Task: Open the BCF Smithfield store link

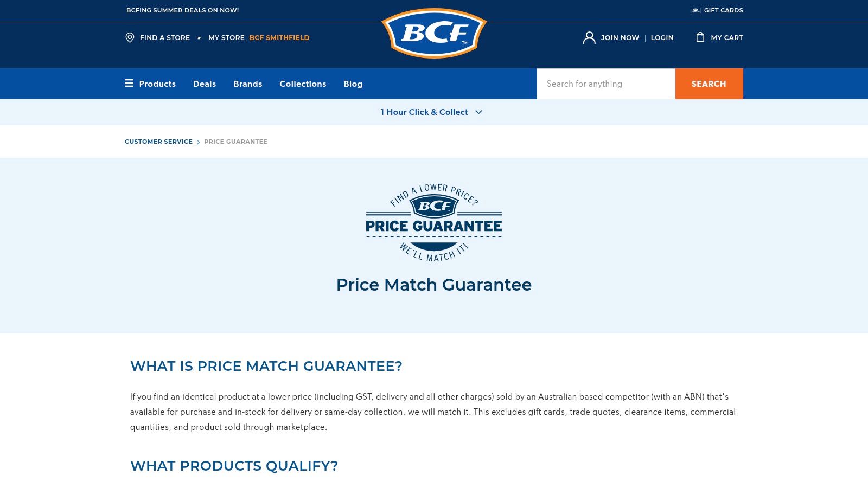Action: tap(279, 38)
